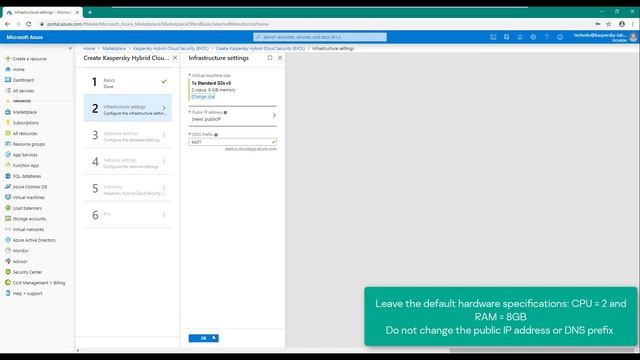The image size is (640, 360).
Task: Maximize the Infrastructure settings blade
Action: pos(270,58)
